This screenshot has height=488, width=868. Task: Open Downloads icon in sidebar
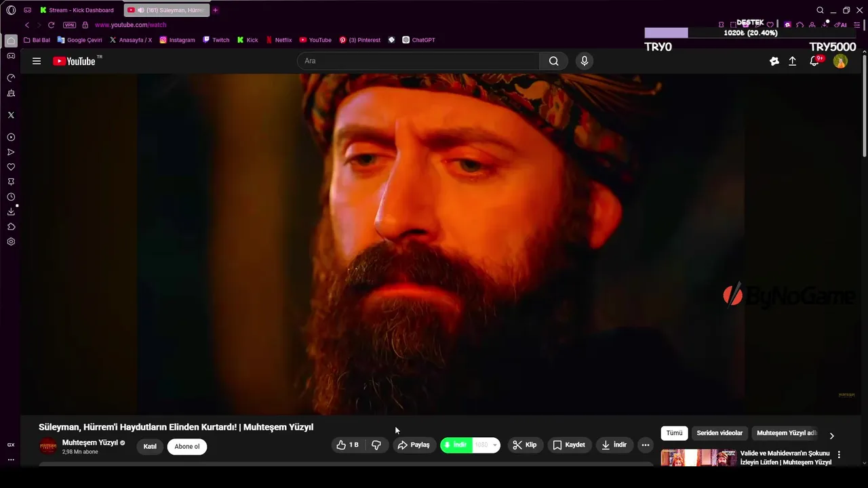(11, 212)
